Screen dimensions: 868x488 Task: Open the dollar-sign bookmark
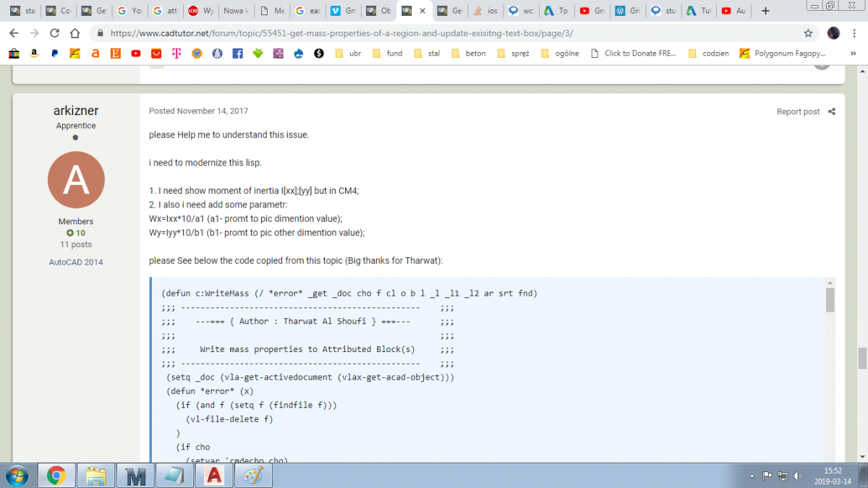pyautogui.click(x=318, y=53)
